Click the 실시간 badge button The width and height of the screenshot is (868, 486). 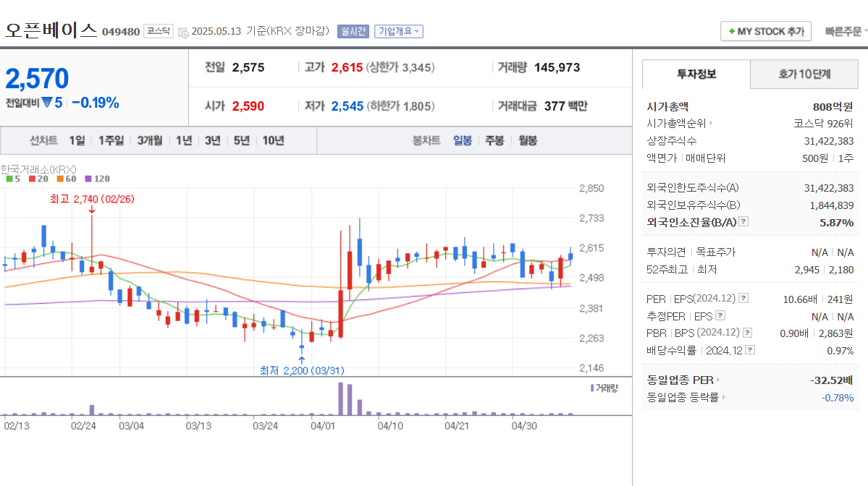pyautogui.click(x=353, y=32)
